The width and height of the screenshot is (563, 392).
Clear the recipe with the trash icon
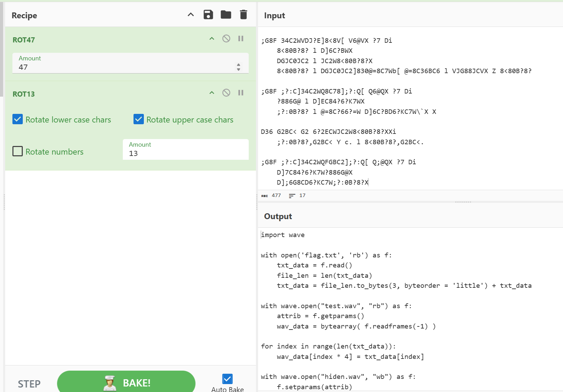(x=244, y=14)
